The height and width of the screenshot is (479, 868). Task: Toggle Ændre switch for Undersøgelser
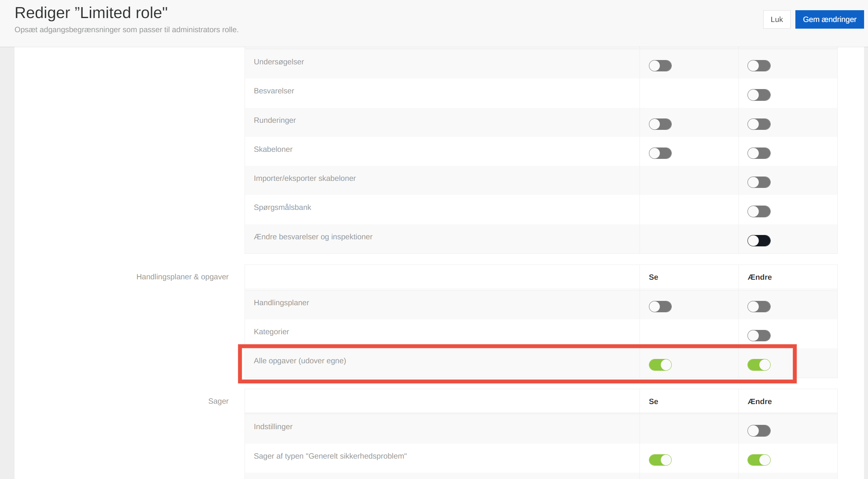(x=758, y=66)
